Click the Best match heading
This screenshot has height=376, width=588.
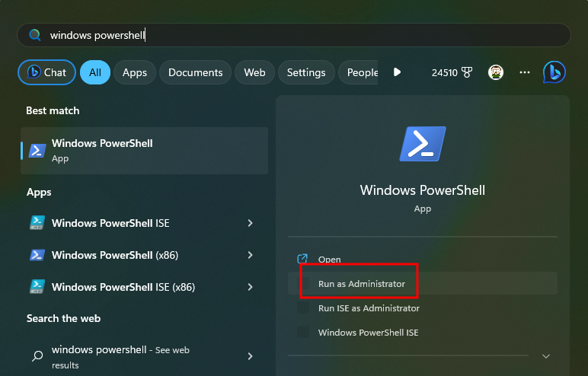[x=53, y=110]
